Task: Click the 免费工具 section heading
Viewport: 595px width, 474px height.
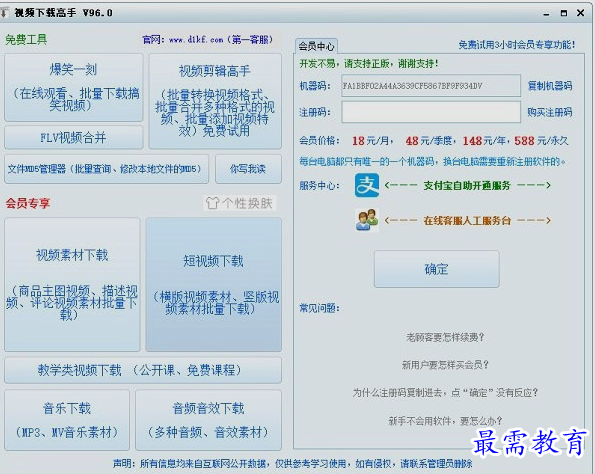Action: 26,39
